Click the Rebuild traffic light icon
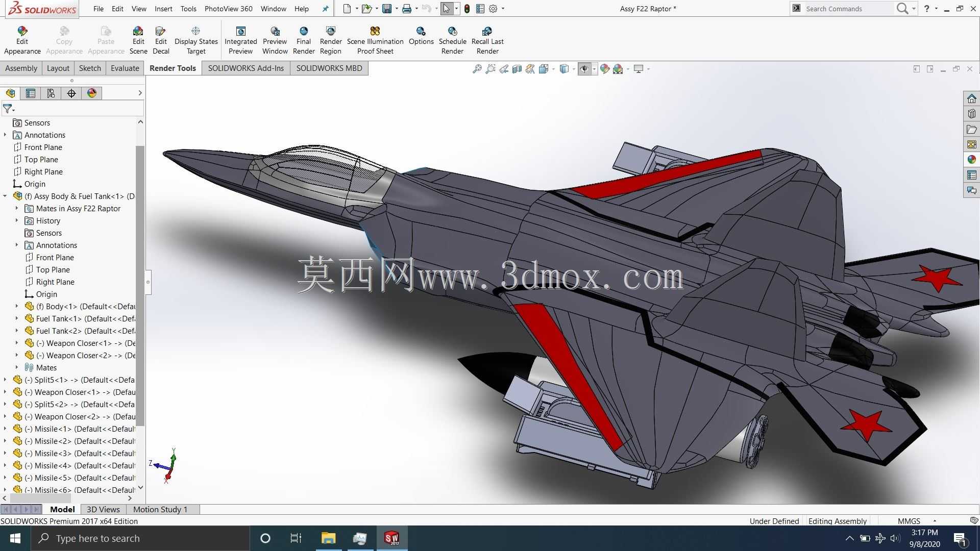 (x=467, y=9)
